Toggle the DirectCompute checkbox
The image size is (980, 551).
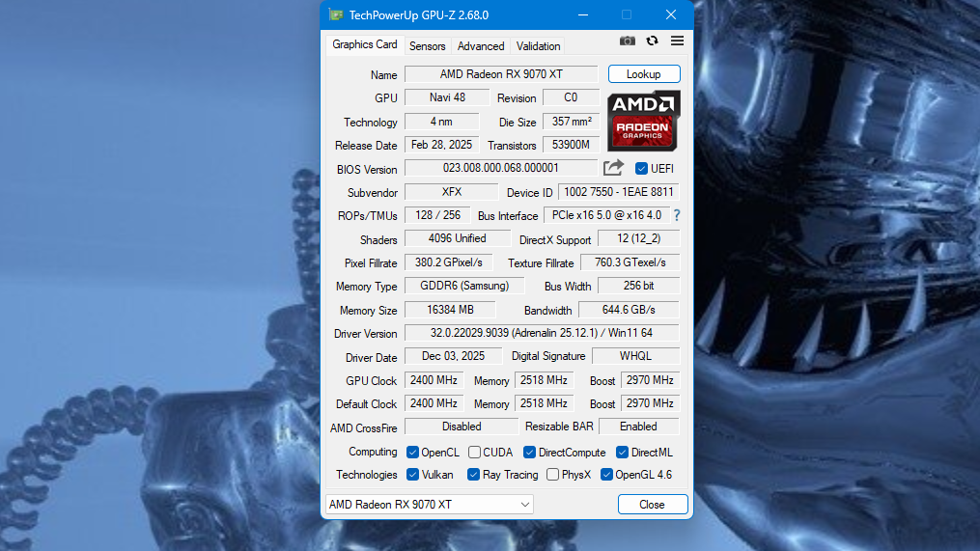click(529, 453)
